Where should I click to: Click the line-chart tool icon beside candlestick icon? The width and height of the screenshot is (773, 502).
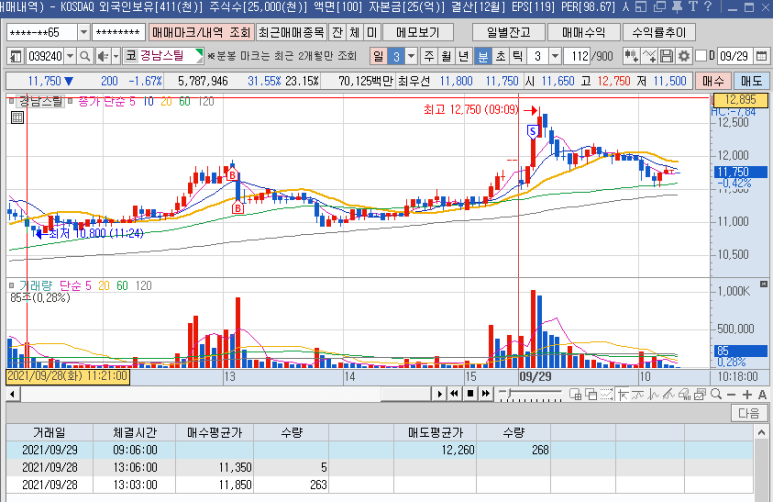coord(649,56)
